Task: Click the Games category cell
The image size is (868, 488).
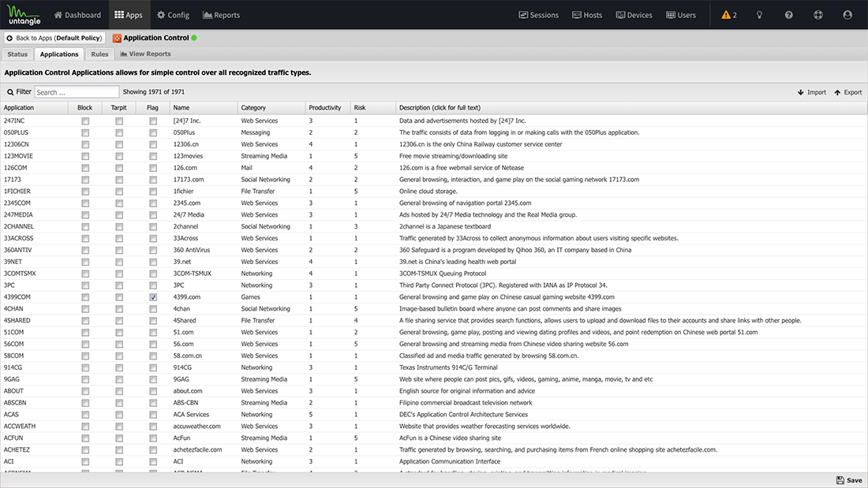Action: pyautogui.click(x=251, y=297)
